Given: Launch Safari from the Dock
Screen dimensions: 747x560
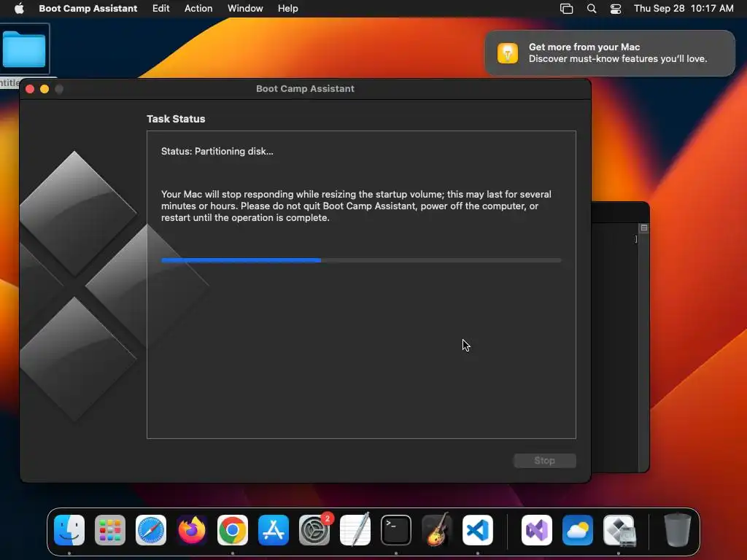Looking at the screenshot, I should coord(151,530).
